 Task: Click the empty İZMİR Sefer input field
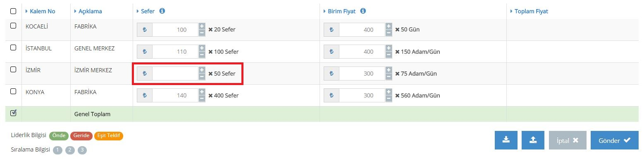click(x=175, y=74)
